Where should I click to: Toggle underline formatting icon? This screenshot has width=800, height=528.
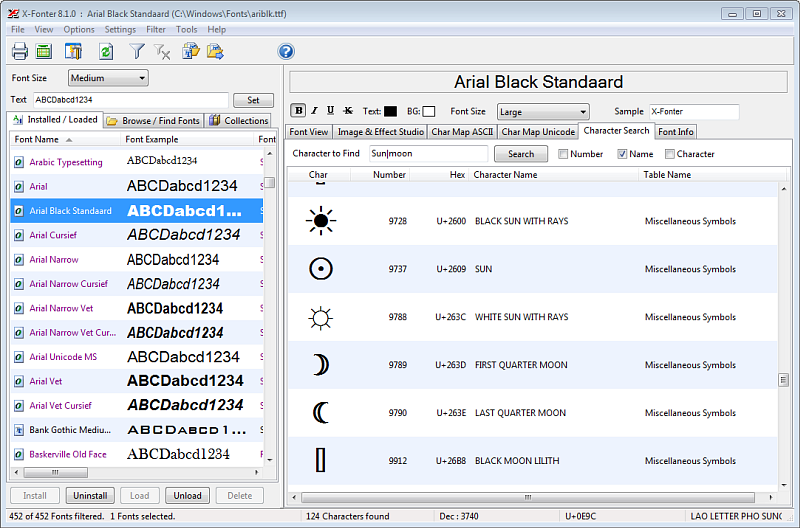(x=331, y=110)
